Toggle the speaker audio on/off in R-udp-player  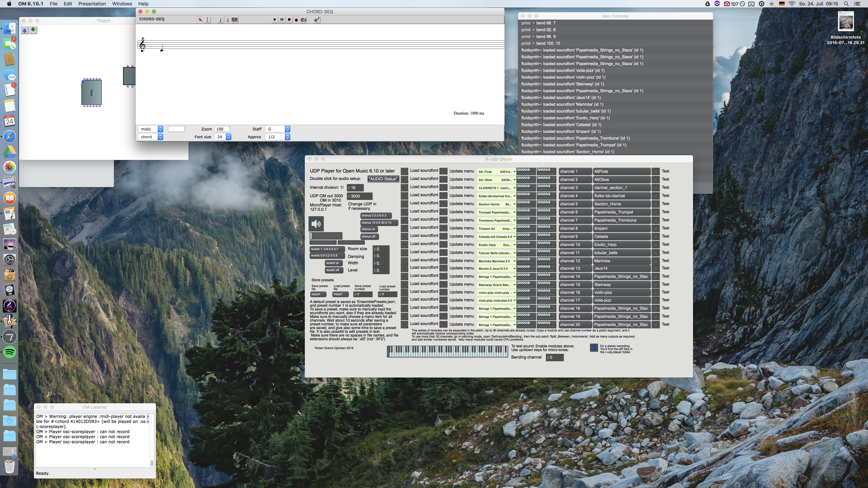click(x=316, y=224)
